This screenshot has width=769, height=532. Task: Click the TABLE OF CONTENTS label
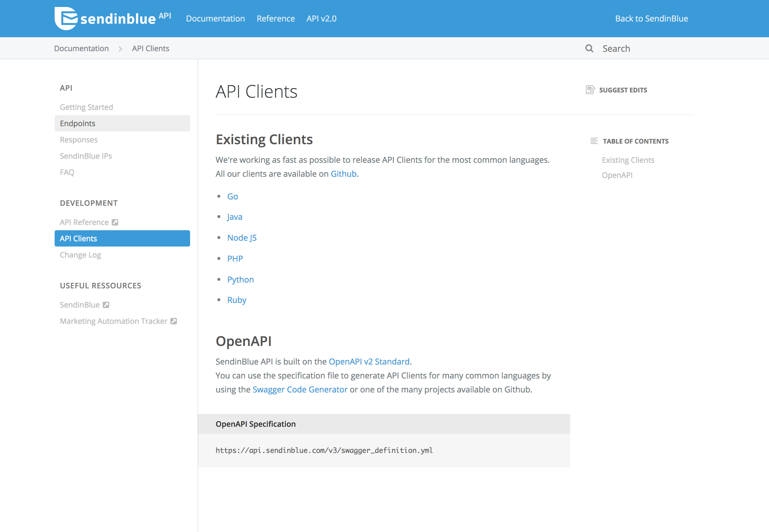point(635,141)
